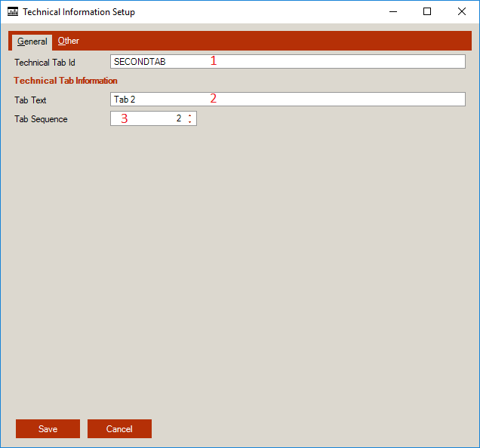Decrease Tab Sequence with the down arrow

pyautogui.click(x=190, y=121)
